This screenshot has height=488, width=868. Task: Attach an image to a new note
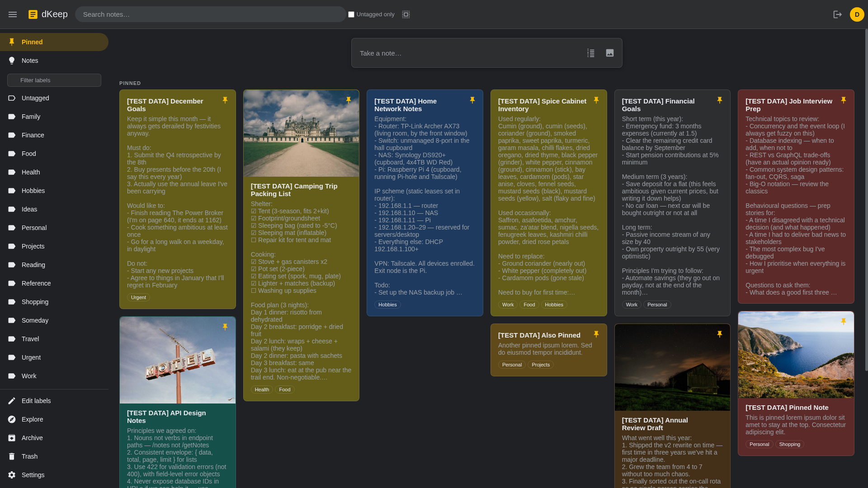[x=609, y=53]
